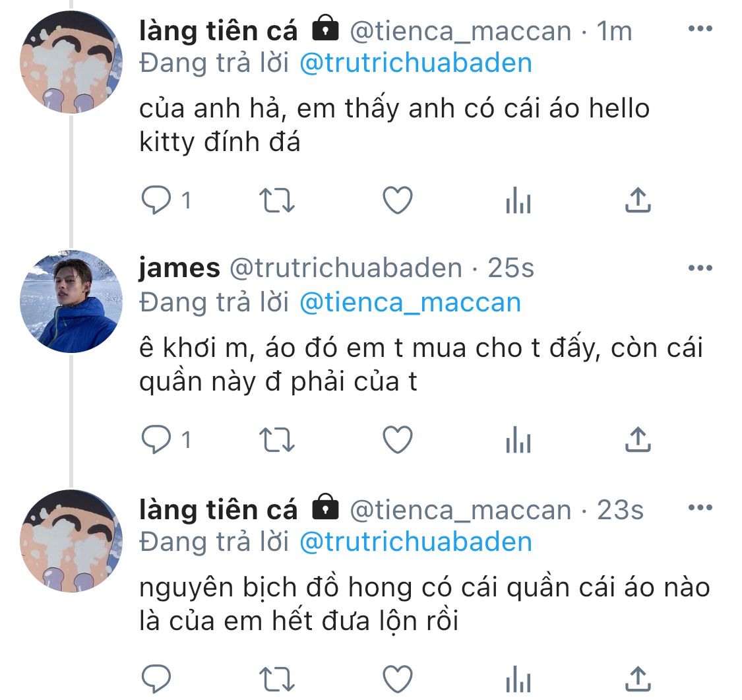Image resolution: width=742 pixels, height=700 pixels.
Task: Open more options on first tweet
Action: tap(699, 30)
